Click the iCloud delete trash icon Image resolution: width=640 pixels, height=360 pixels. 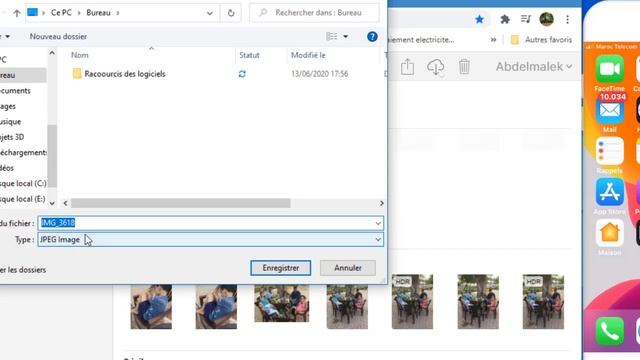(464, 67)
